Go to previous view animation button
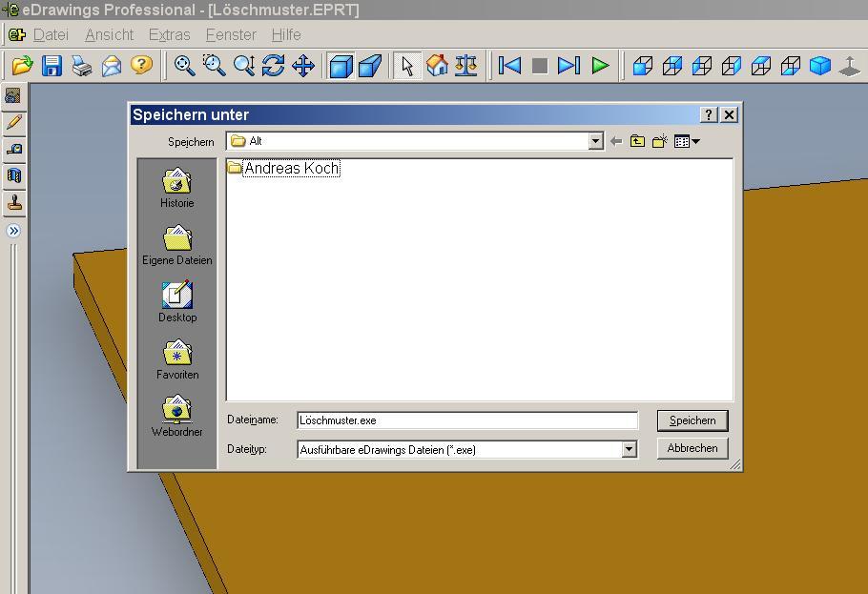Viewport: 868px width, 594px height. point(510,66)
